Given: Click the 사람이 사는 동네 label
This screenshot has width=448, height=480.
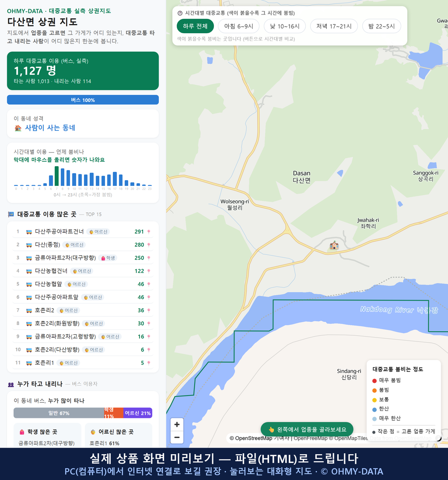Looking at the screenshot, I should point(50,128).
